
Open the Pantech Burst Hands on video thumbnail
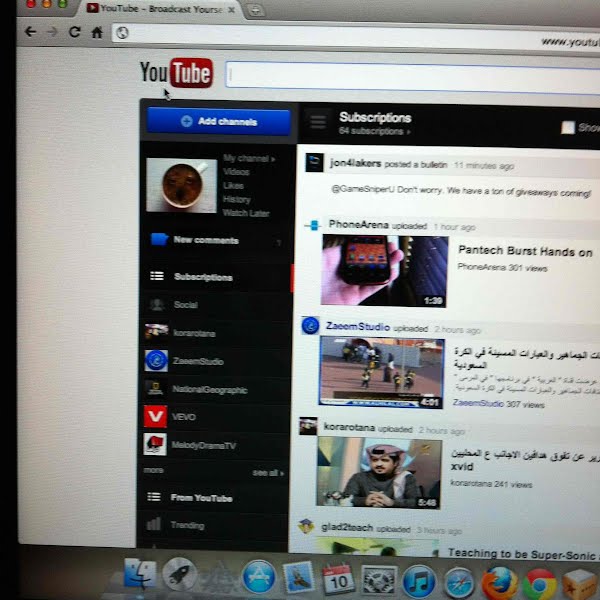[384, 270]
